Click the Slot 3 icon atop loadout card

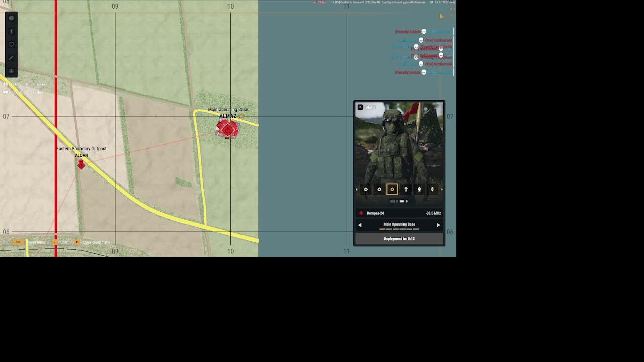click(360, 107)
